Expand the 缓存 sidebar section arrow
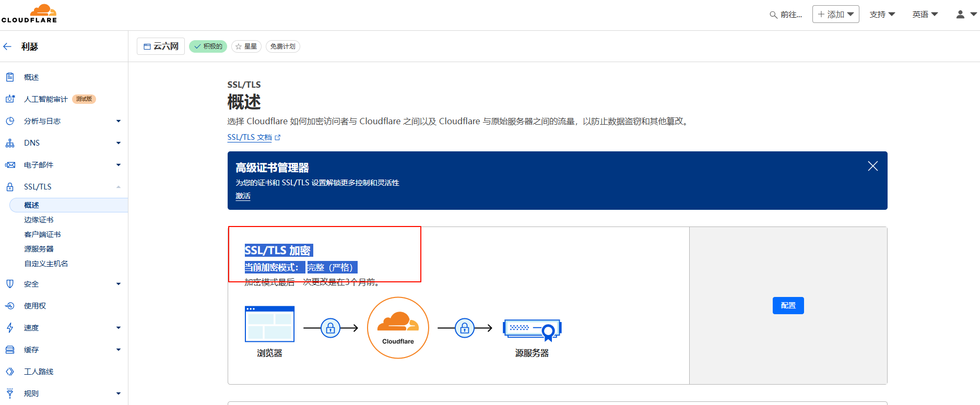This screenshot has width=980, height=405. point(119,350)
